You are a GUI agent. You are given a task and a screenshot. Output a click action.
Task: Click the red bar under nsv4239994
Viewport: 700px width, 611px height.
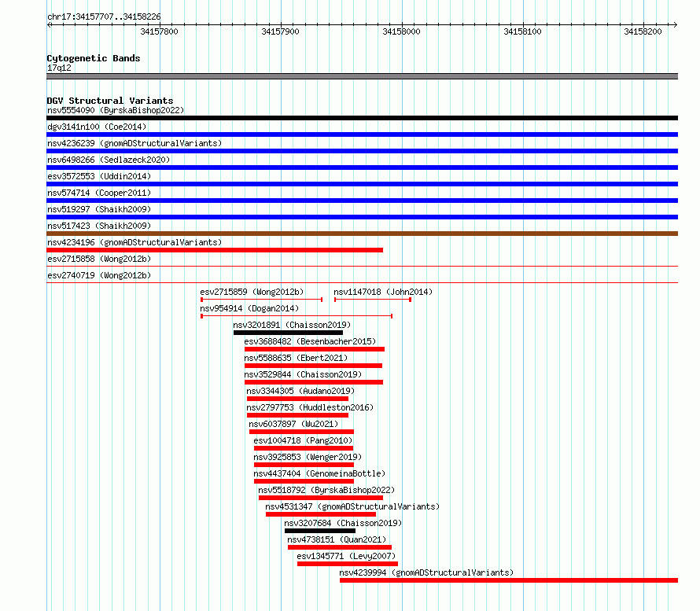coord(509,580)
